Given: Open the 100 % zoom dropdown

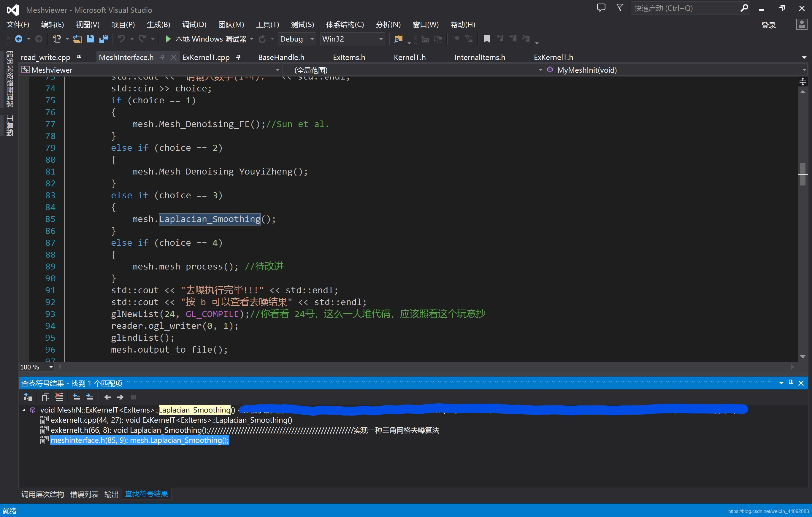Looking at the screenshot, I should (x=51, y=367).
